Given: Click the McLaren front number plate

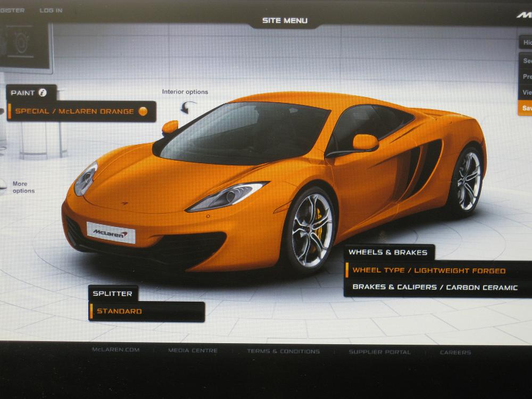Looking at the screenshot, I should click(x=111, y=233).
